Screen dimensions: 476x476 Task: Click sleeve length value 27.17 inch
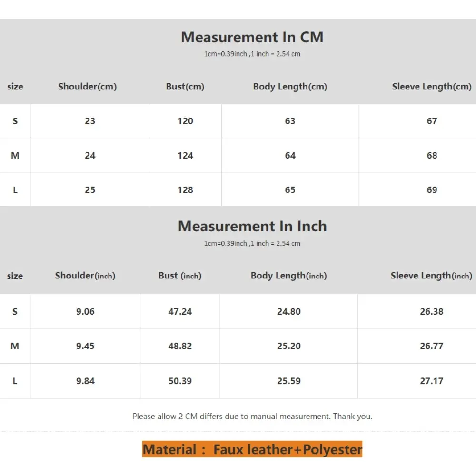click(x=431, y=381)
